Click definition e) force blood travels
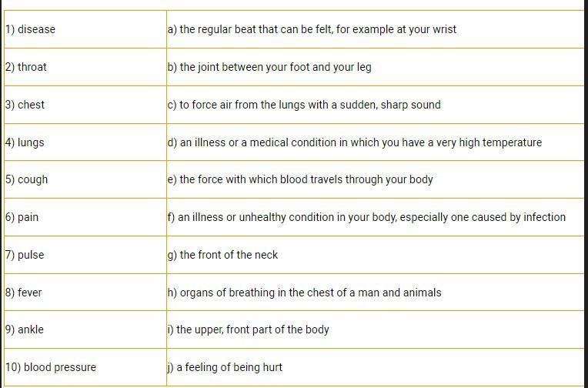This screenshot has width=588, height=388. [300, 179]
